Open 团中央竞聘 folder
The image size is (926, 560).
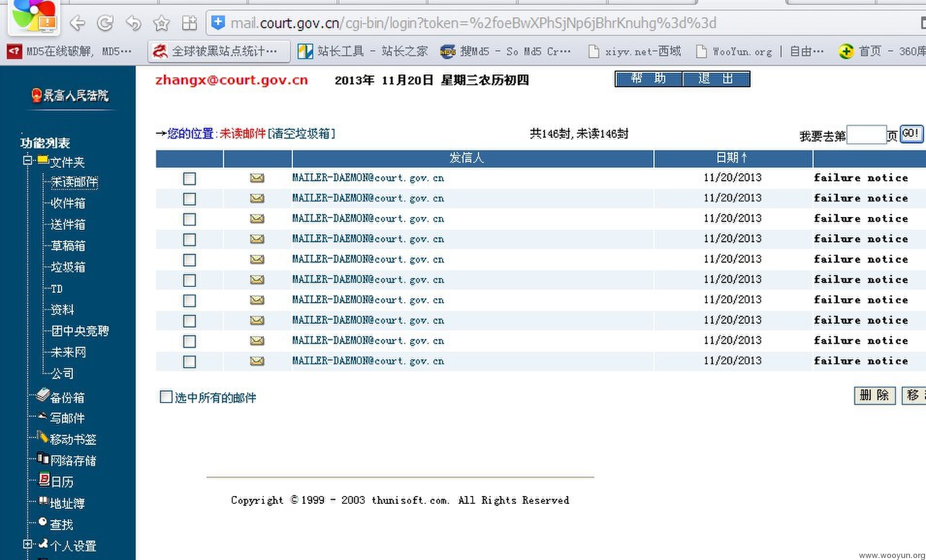pyautogui.click(x=80, y=331)
